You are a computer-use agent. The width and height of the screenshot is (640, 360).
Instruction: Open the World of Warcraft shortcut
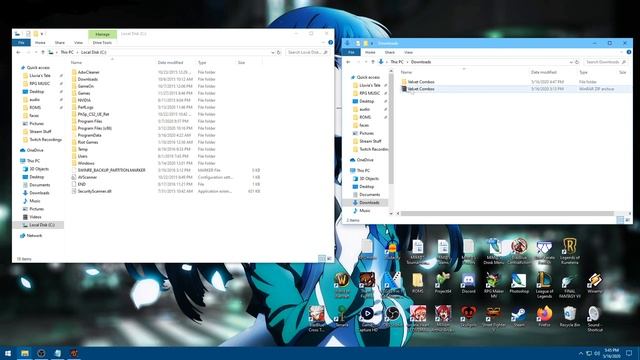pos(342,285)
